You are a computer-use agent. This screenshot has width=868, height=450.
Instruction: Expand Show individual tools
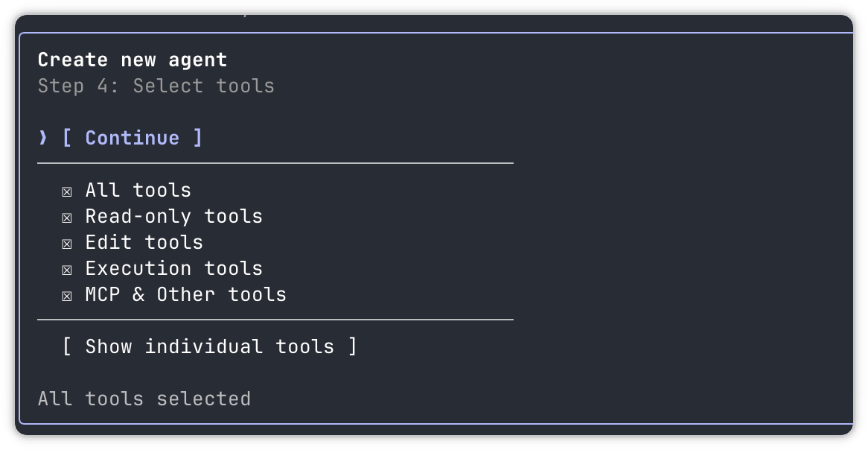click(209, 346)
